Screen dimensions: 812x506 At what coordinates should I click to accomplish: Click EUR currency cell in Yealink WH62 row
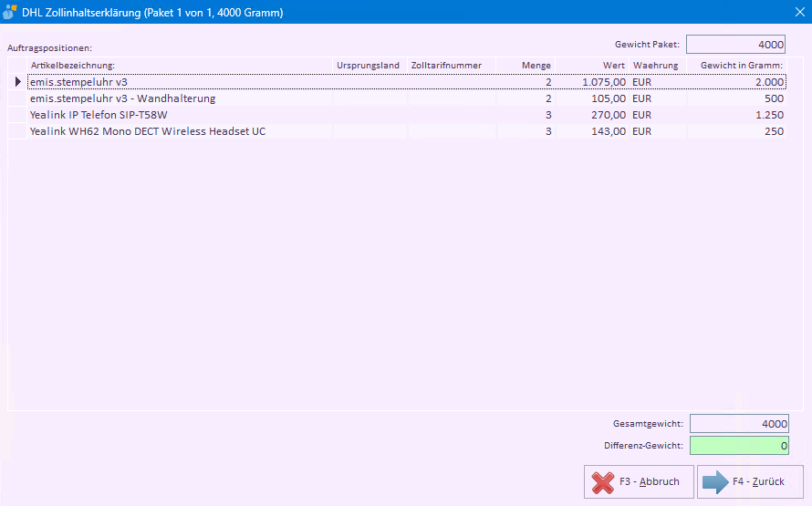[658, 131]
